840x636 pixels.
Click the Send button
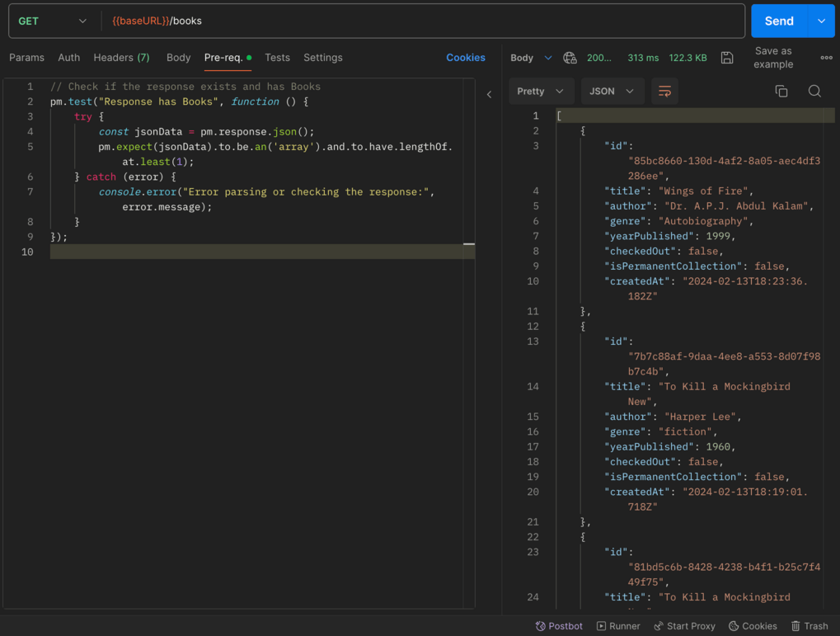click(778, 21)
